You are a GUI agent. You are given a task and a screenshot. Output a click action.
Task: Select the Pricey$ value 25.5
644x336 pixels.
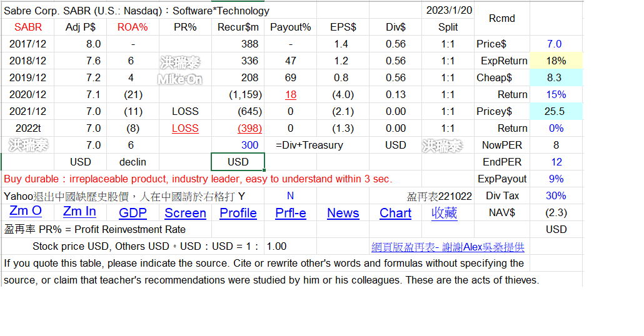pyautogui.click(x=556, y=111)
